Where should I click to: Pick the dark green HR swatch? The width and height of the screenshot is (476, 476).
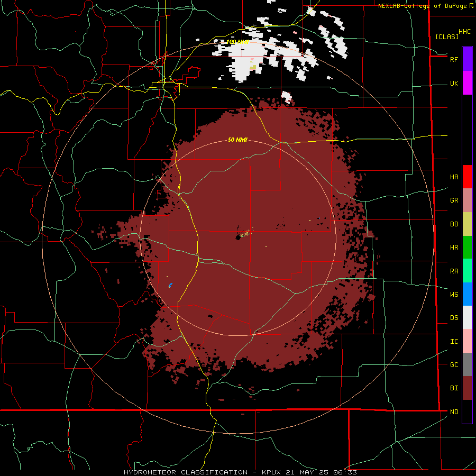pos(467,247)
